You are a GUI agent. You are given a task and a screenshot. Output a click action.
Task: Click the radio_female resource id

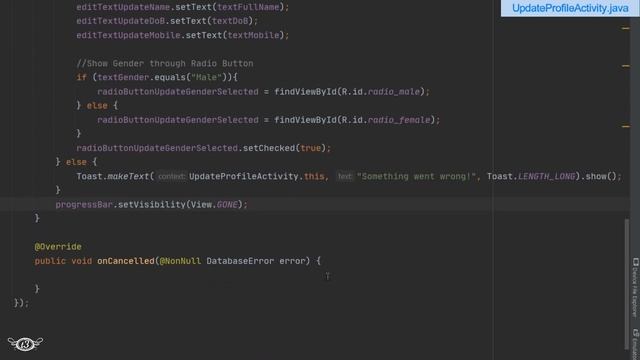(x=399, y=120)
